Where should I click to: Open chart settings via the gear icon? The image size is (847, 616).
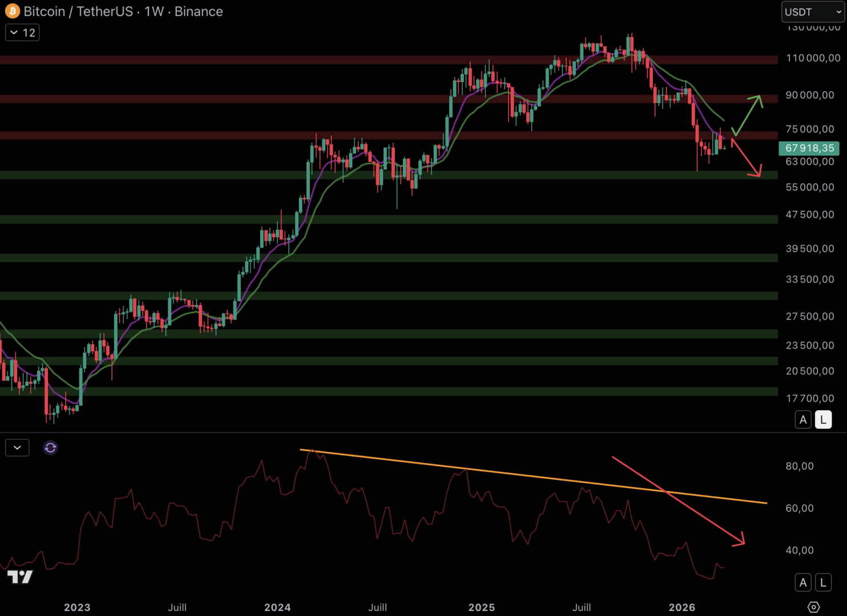tap(815, 607)
